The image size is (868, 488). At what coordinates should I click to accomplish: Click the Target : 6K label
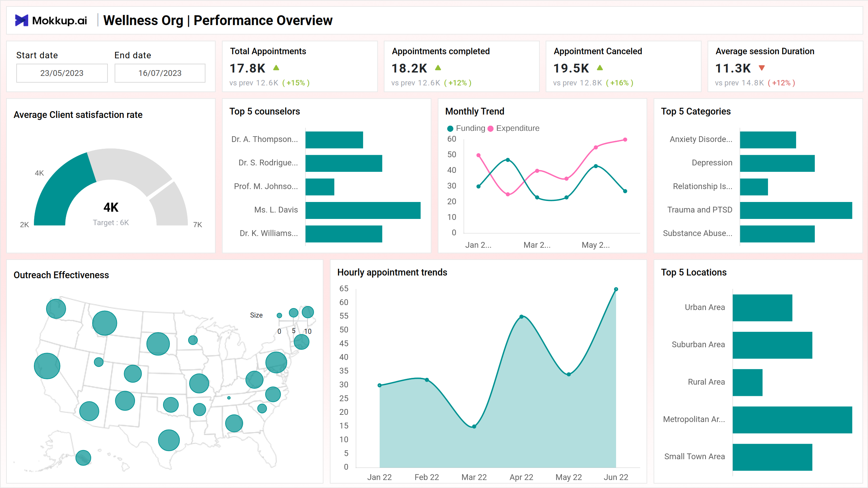[111, 223]
